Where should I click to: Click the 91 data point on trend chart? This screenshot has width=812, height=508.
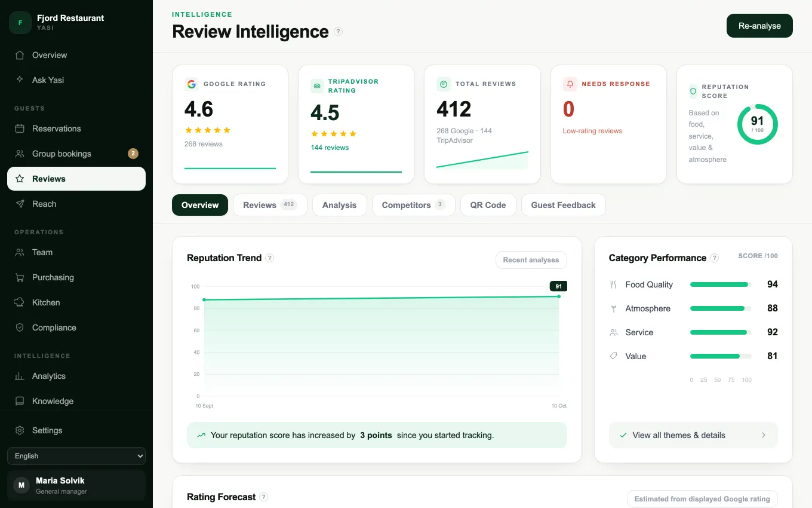559,296
